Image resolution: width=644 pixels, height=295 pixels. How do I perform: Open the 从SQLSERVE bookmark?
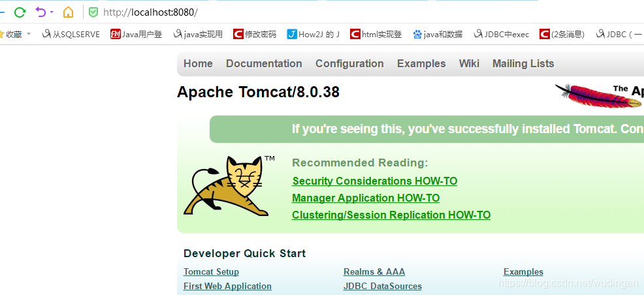point(71,35)
